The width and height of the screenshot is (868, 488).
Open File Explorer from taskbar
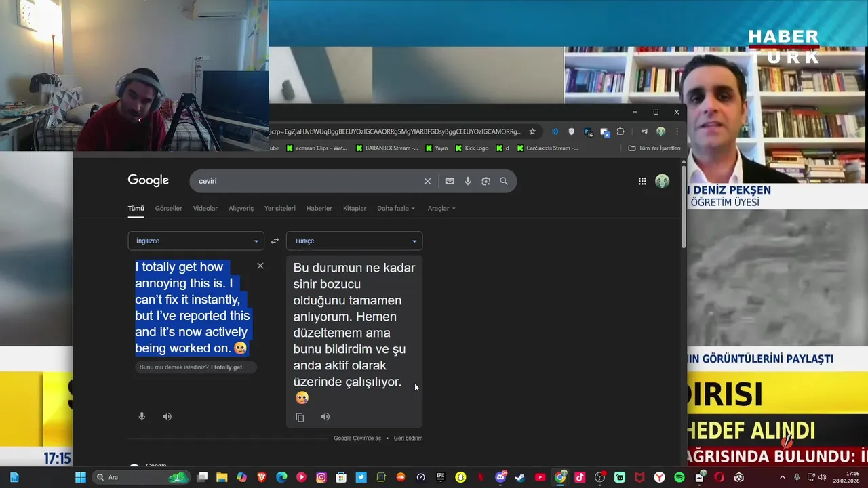click(222, 477)
